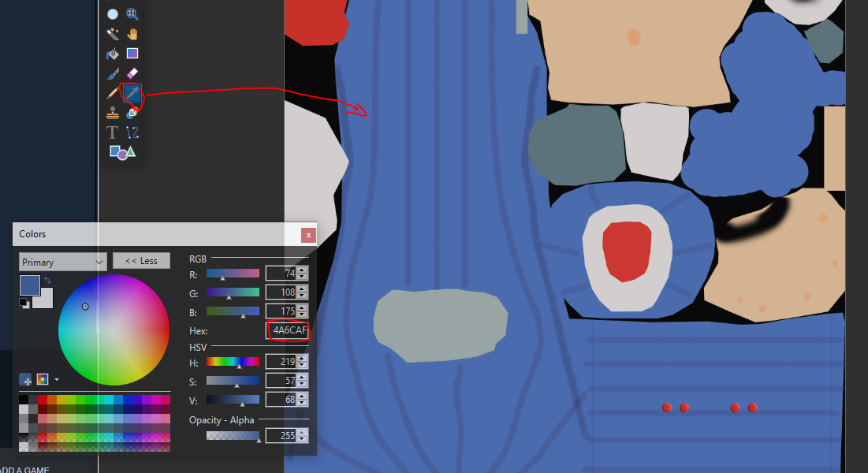868x473 pixels.
Task: Swap primary and secondary colors
Action: click(x=47, y=281)
